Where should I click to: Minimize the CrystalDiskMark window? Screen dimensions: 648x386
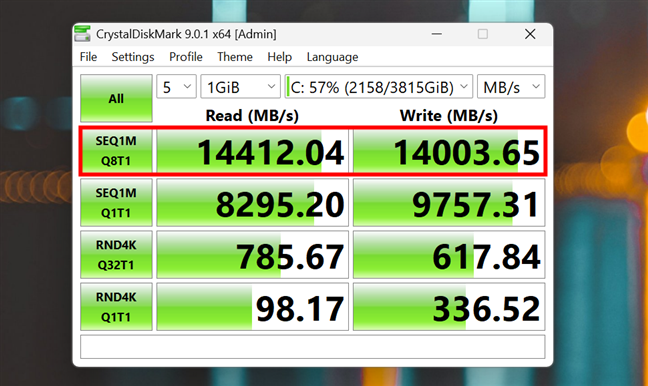click(x=437, y=34)
